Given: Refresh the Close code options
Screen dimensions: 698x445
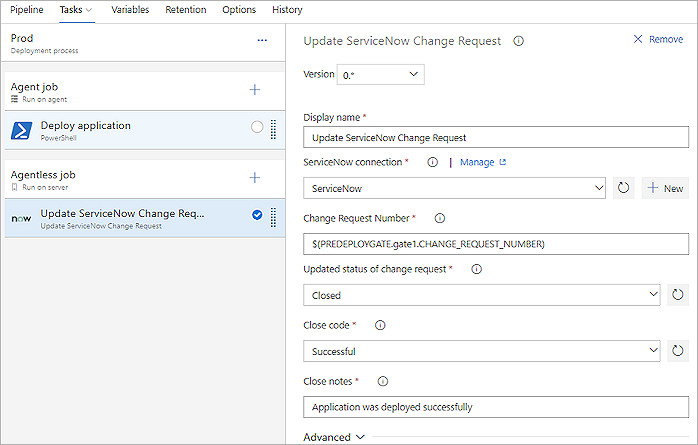Looking at the screenshot, I should pos(678,351).
